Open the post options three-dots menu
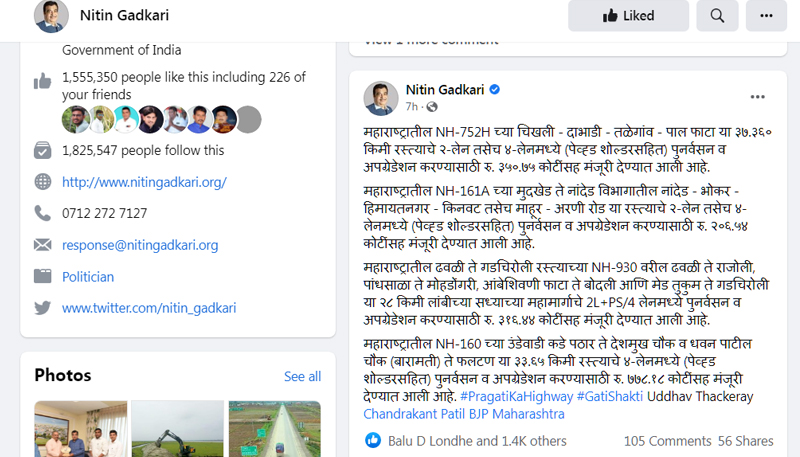 [757, 97]
